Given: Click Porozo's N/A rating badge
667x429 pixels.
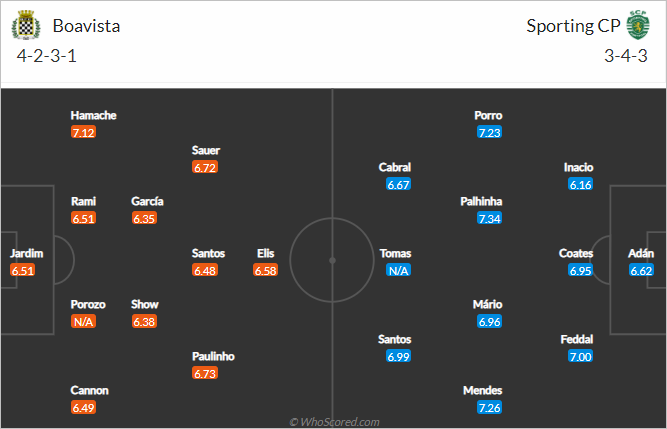Looking at the screenshot, I should point(83,321).
